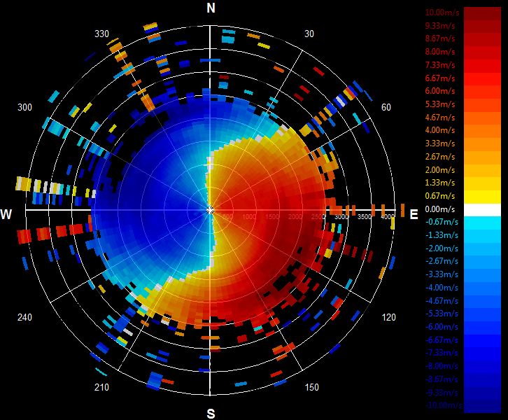Click the 10.00m/s legend label
Screen dimensions: 508x420
(x=442, y=13)
